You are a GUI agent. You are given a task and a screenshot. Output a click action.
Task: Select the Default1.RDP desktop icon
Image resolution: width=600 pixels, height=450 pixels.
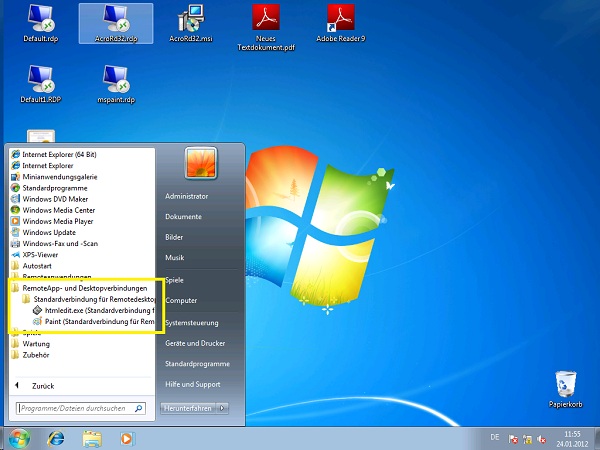(x=41, y=84)
